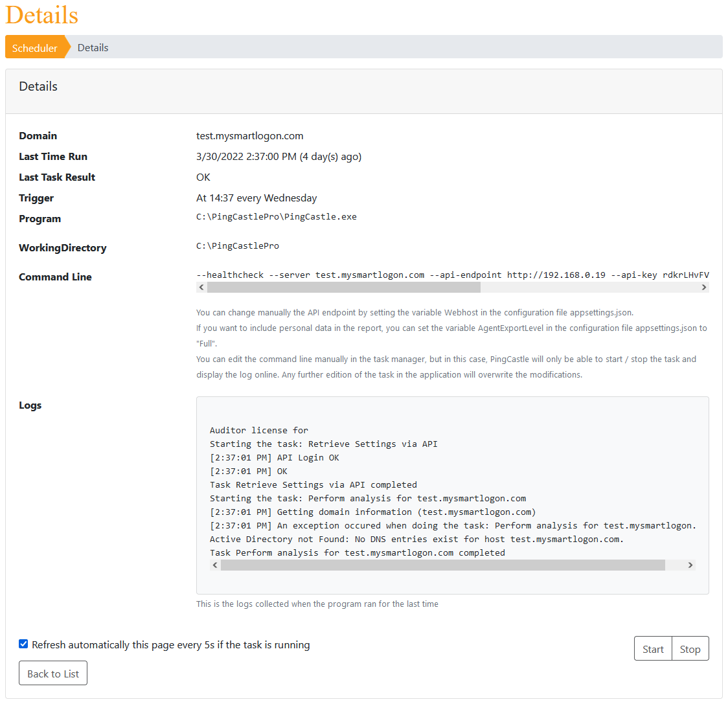Toggle the auto-refresh every 5s checkbox
Screen dimensions: 728x704
(23, 644)
